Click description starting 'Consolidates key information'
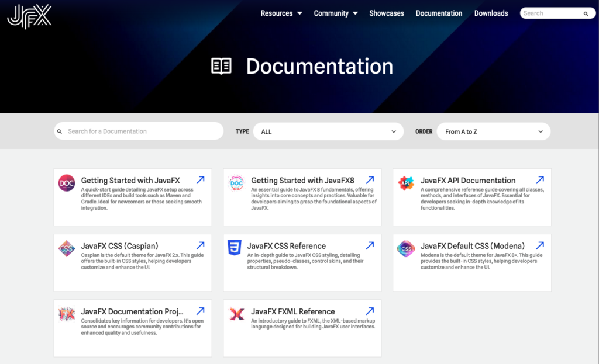Screen dimensions: 599x364 142,327
